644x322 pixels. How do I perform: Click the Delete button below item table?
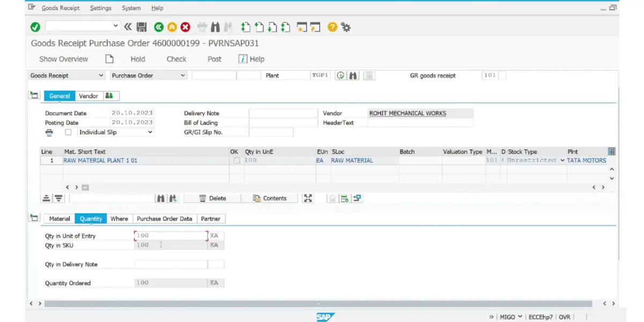[213, 198]
